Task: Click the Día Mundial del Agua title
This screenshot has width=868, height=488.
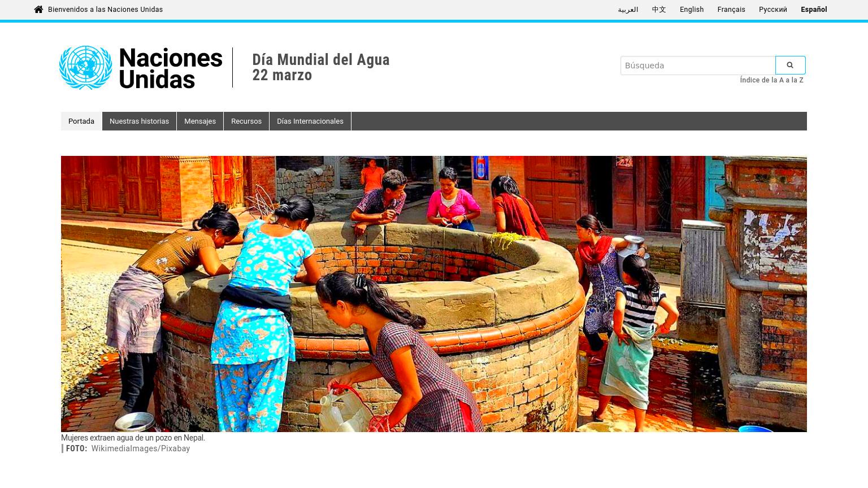Action: (x=321, y=60)
